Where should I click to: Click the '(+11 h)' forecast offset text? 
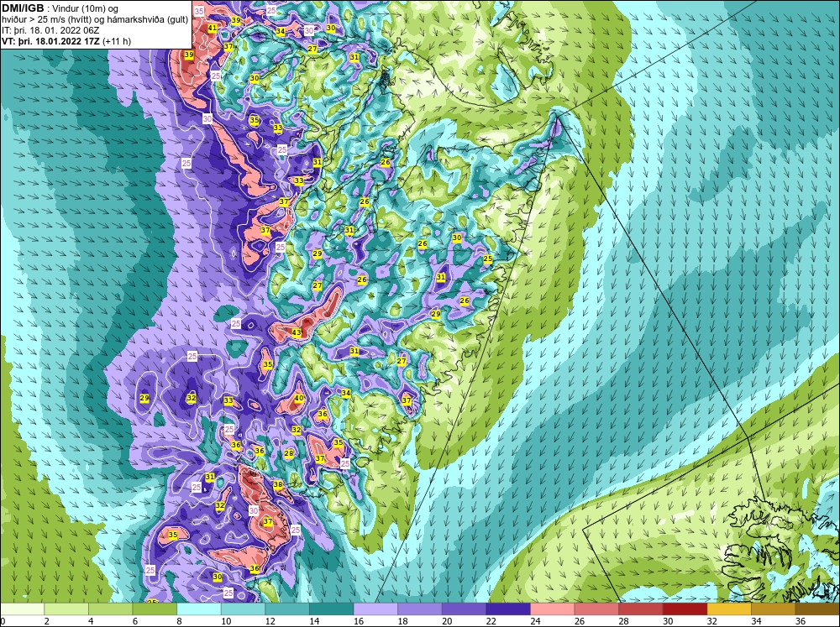coord(116,41)
